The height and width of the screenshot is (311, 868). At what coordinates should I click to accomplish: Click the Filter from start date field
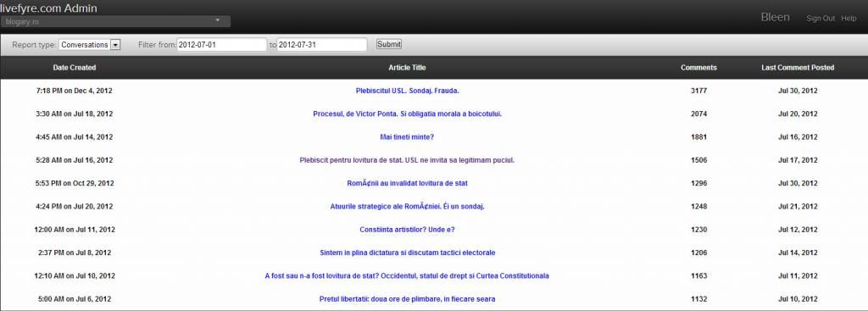(x=222, y=45)
